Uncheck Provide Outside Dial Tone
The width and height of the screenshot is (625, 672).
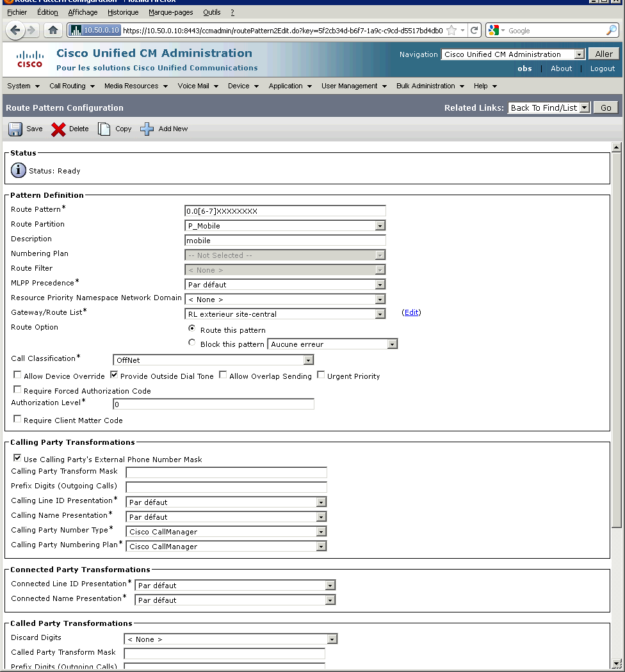pyautogui.click(x=114, y=375)
